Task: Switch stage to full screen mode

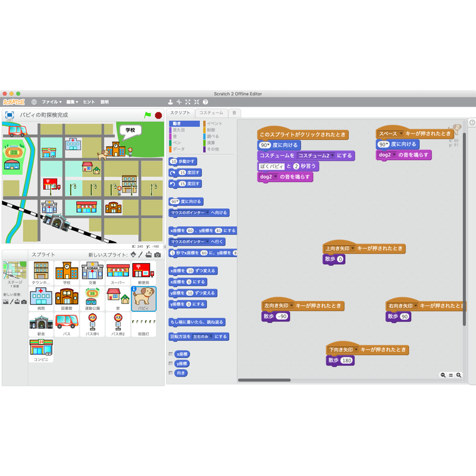Action: (10, 115)
